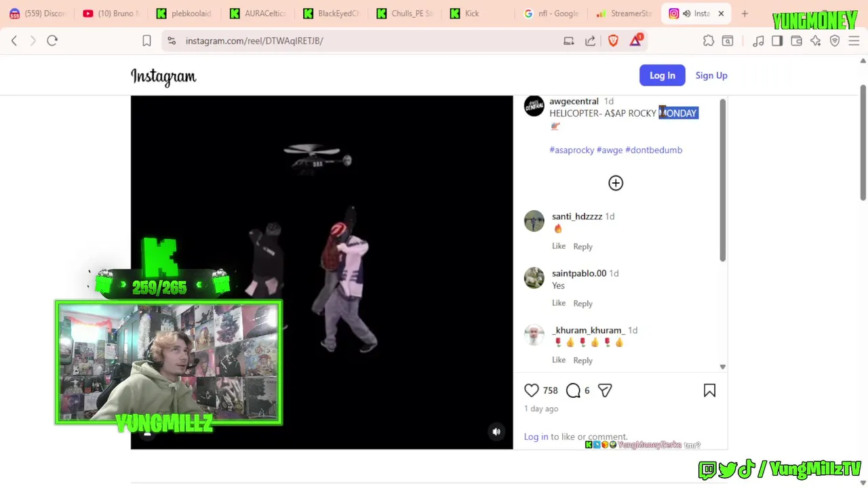This screenshot has width=868, height=488.
Task: Share this page via the share icon
Action: [x=591, y=41]
